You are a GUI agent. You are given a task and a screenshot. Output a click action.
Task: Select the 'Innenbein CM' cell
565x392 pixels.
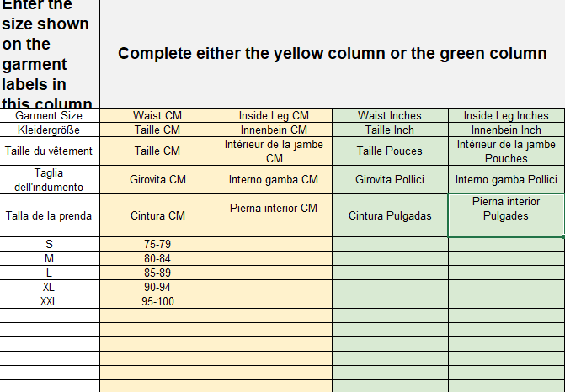click(274, 130)
